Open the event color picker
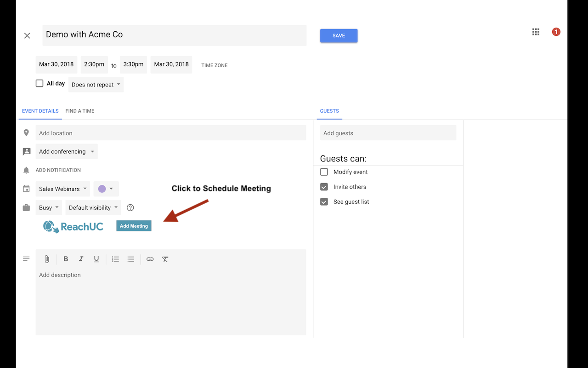588x368 pixels. (x=106, y=189)
